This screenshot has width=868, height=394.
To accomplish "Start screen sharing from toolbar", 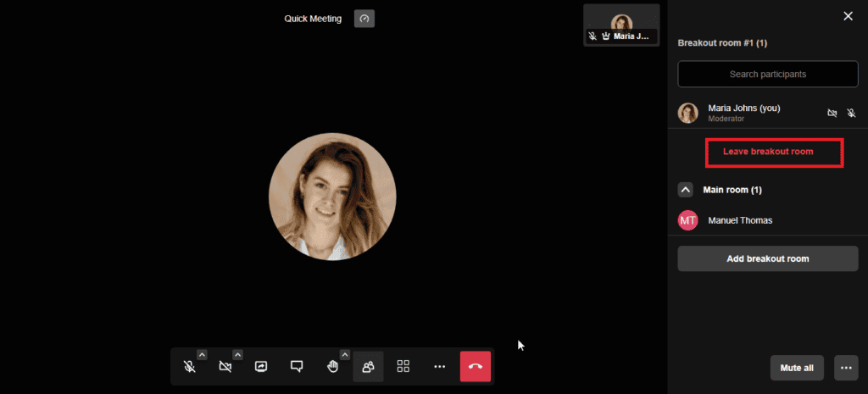I will [x=261, y=366].
